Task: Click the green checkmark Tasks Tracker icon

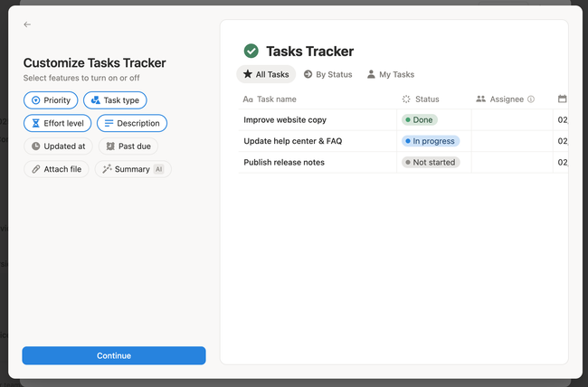Action: pyautogui.click(x=251, y=52)
